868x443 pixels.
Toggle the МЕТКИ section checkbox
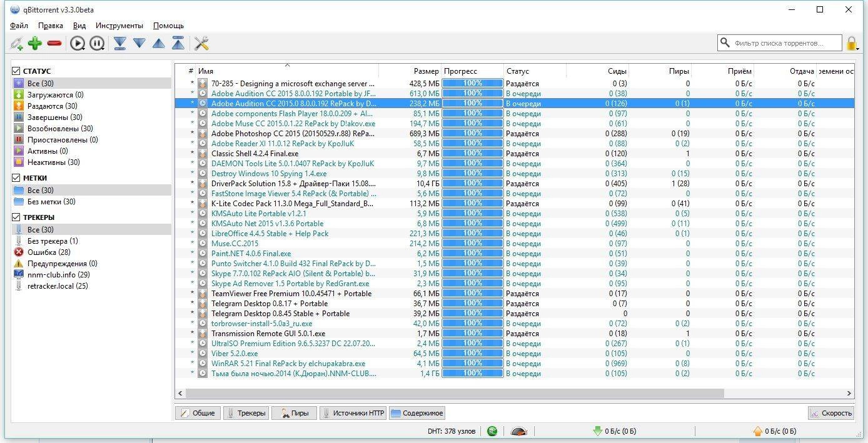[x=16, y=177]
